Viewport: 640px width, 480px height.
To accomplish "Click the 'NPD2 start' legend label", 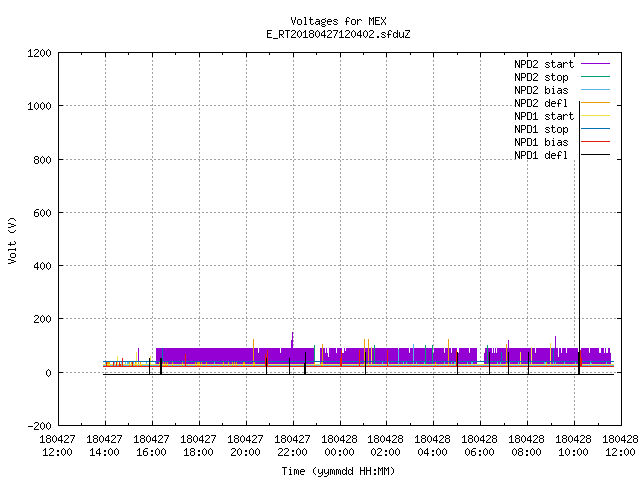I will [x=544, y=64].
